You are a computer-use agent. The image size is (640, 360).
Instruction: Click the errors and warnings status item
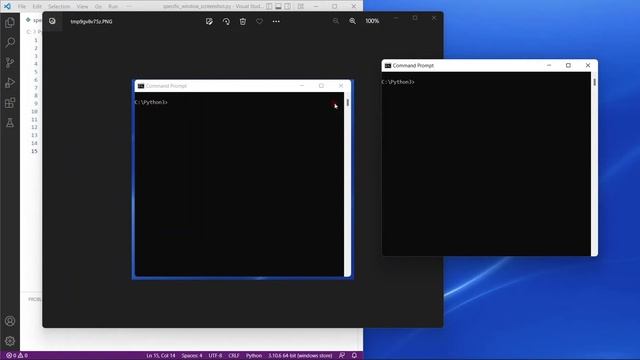(17, 356)
